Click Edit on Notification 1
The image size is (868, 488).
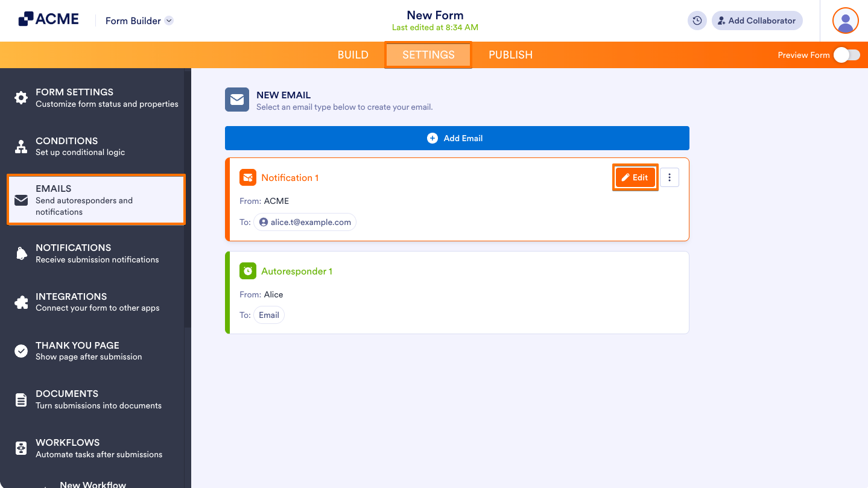[635, 177]
